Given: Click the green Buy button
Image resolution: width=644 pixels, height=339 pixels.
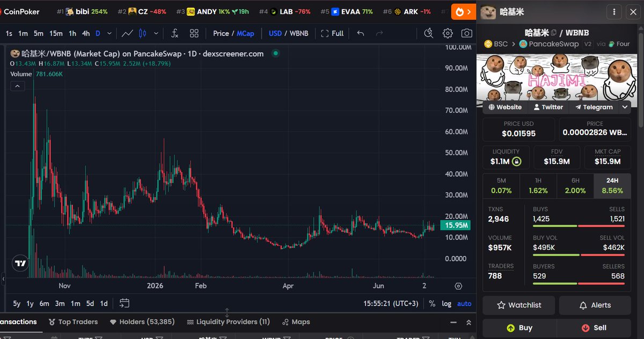Looking at the screenshot, I should click(x=519, y=328).
